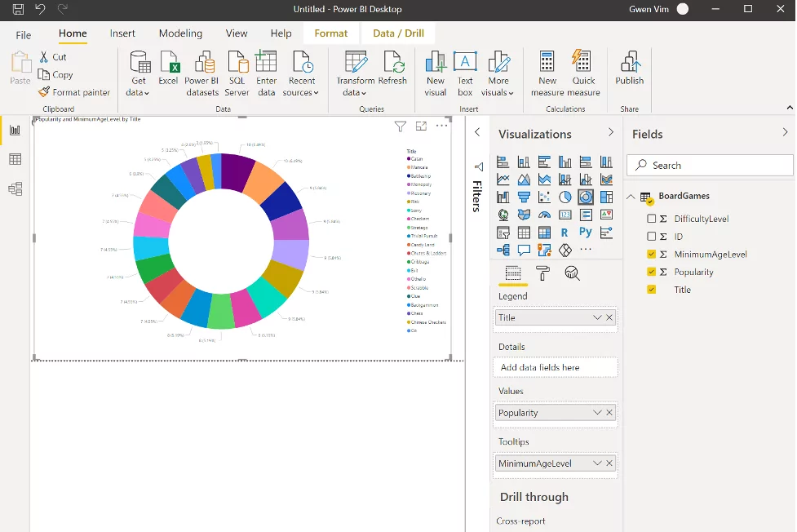797x532 pixels.
Task: Switch to the Insert tab
Action: [x=122, y=33]
